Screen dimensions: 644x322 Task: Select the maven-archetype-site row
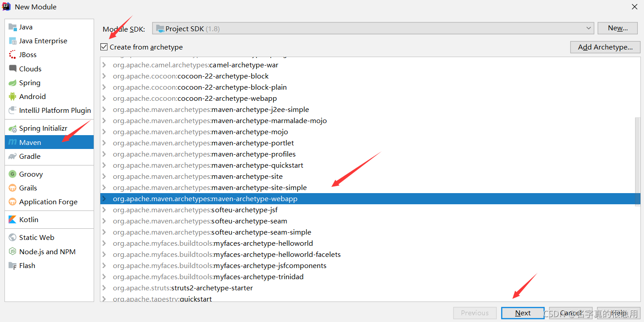(x=370, y=177)
